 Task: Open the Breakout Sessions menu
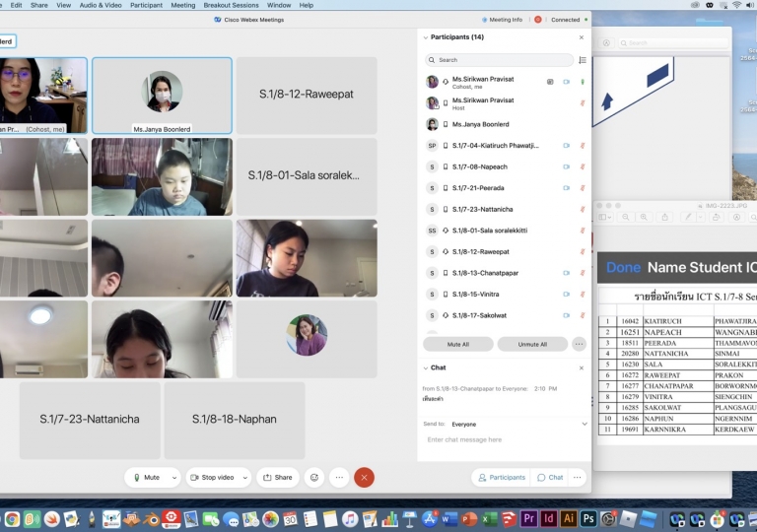click(232, 5)
